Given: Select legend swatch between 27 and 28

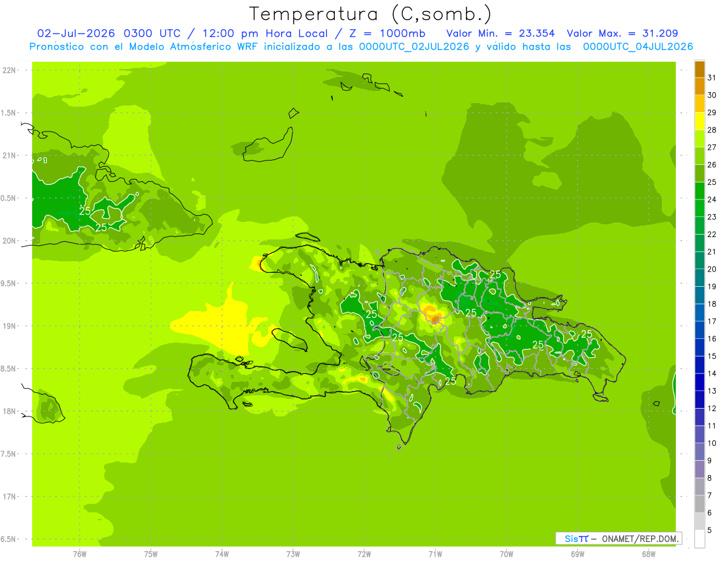Looking at the screenshot, I should pyautogui.click(x=699, y=139).
